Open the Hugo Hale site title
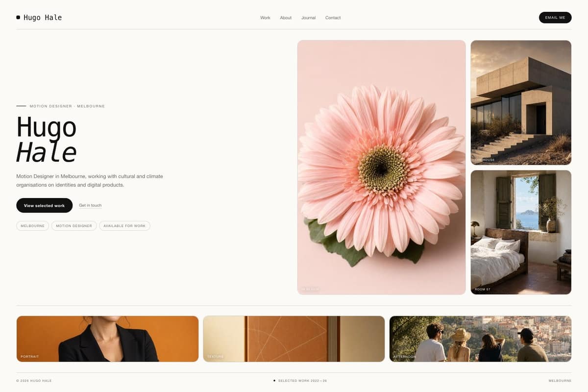588x392 pixels. click(x=43, y=18)
